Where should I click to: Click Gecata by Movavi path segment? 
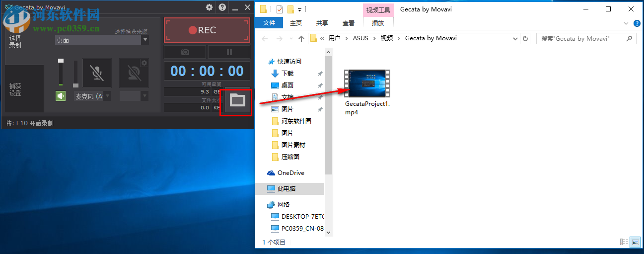pos(431,38)
